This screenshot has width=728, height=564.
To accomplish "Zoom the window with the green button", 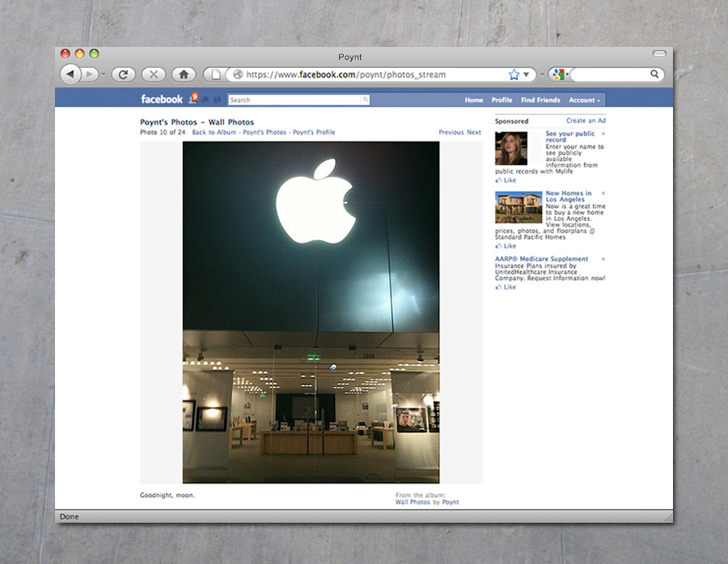I will pos(95,53).
